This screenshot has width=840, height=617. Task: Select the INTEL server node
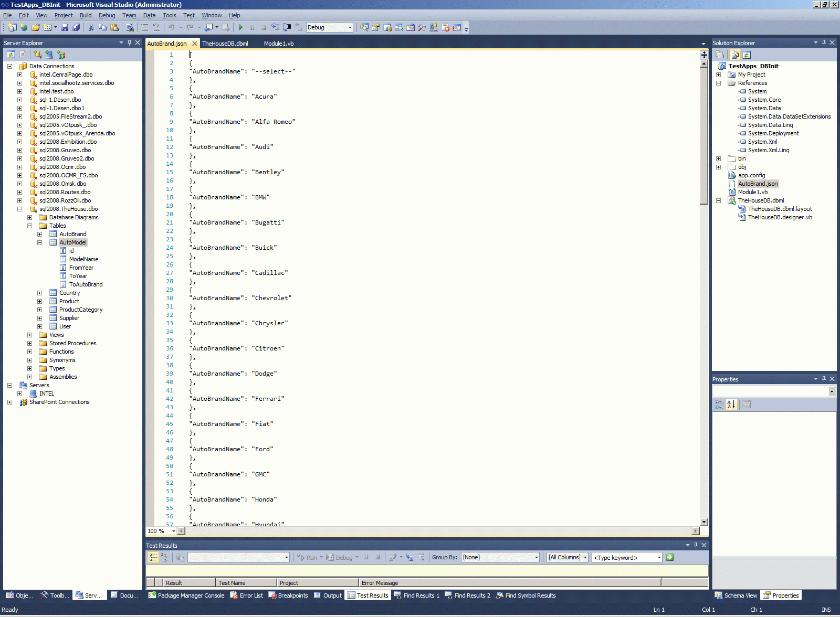point(47,393)
